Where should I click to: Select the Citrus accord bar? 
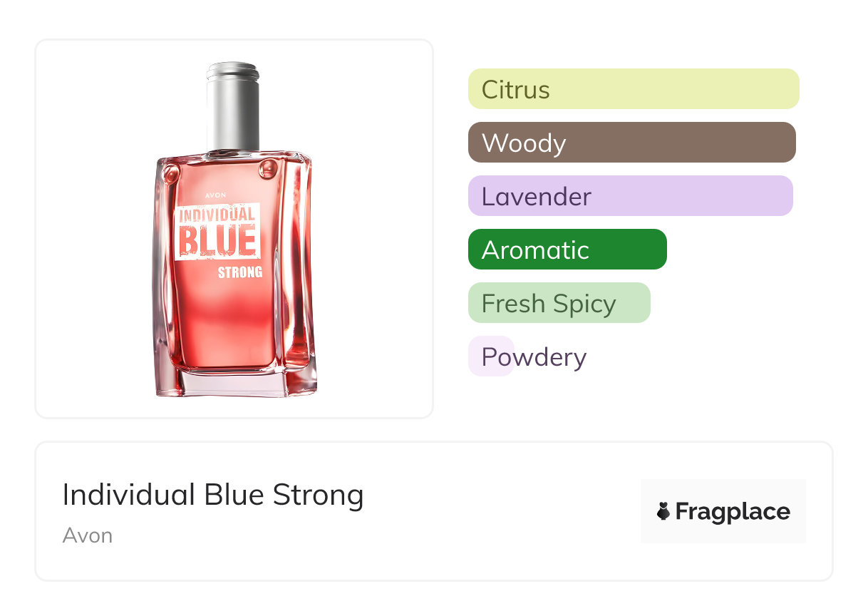coord(633,89)
